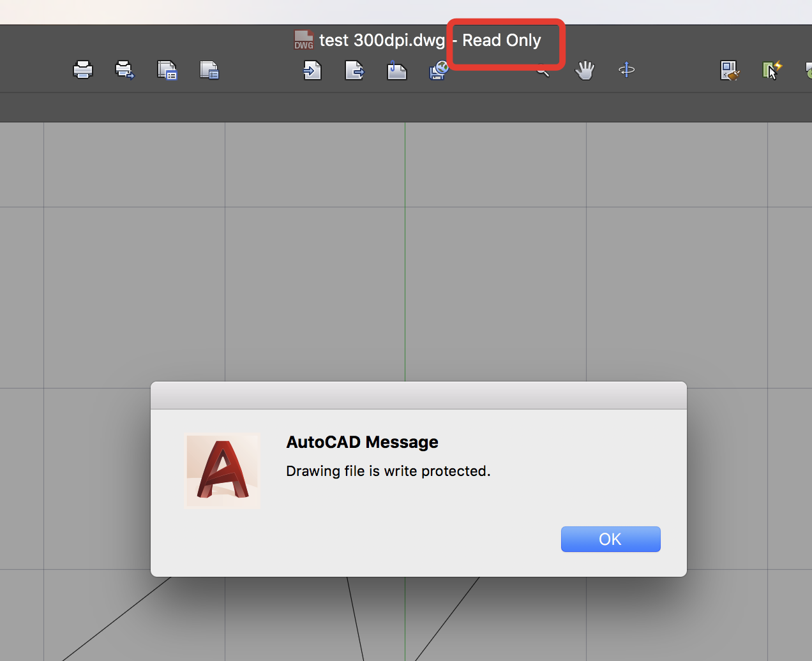This screenshot has height=661, width=812.
Task: Click 'Drawing file is write protected.' text
Action: coord(388,471)
